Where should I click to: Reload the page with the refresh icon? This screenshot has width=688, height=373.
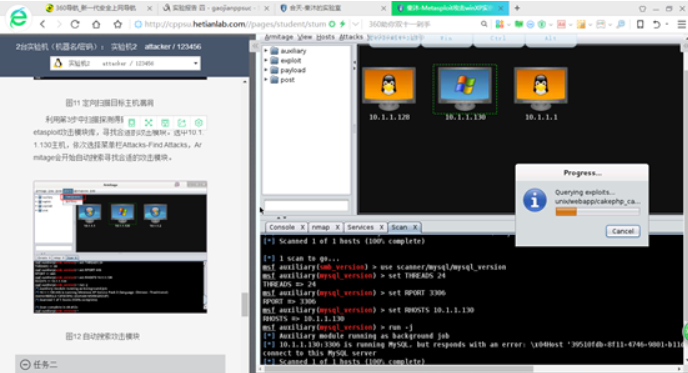75,24
